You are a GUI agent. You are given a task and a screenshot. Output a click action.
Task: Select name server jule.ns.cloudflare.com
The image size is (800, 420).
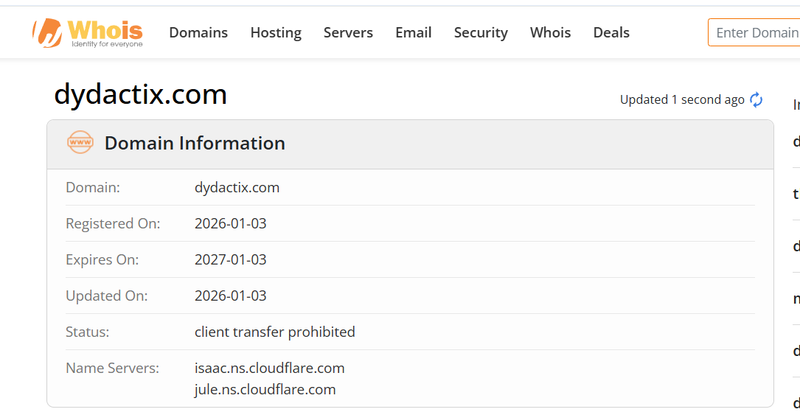point(265,389)
